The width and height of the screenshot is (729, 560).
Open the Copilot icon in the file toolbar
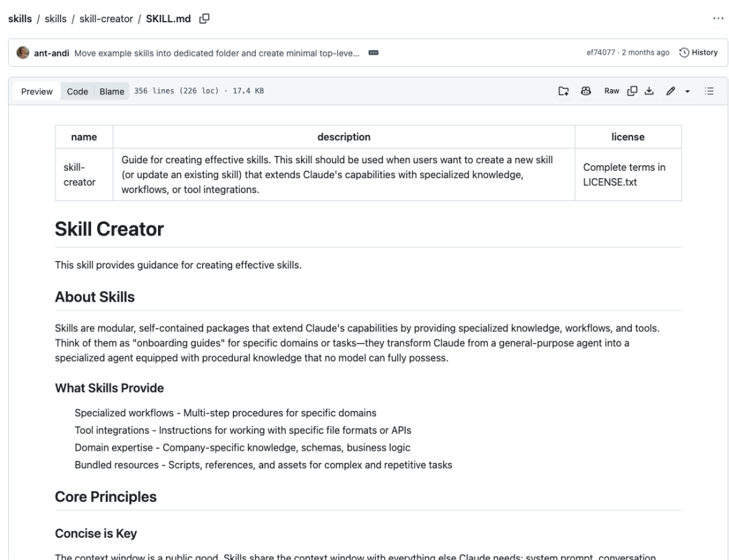(587, 91)
